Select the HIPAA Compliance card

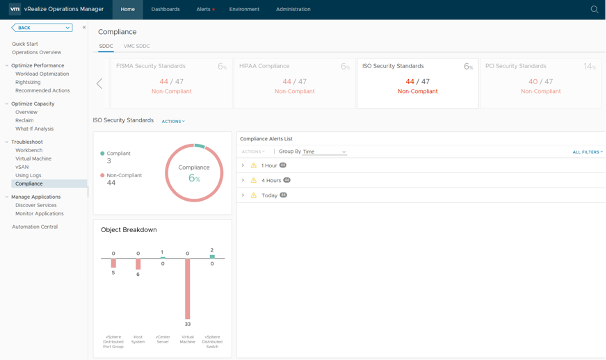click(x=294, y=84)
